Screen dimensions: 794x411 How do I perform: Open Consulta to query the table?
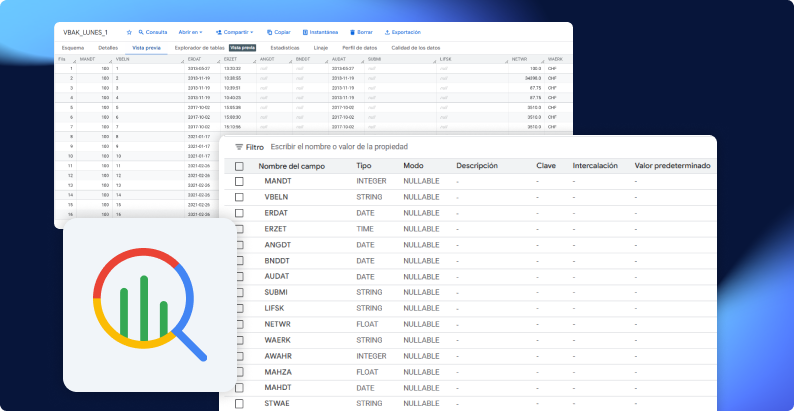[x=153, y=32]
